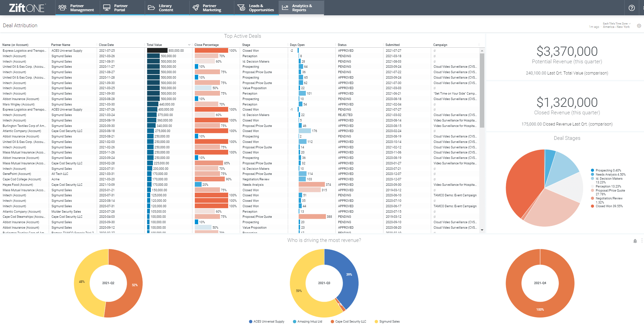Toggle Cape Cod Security LLC legend swatch

(332, 322)
